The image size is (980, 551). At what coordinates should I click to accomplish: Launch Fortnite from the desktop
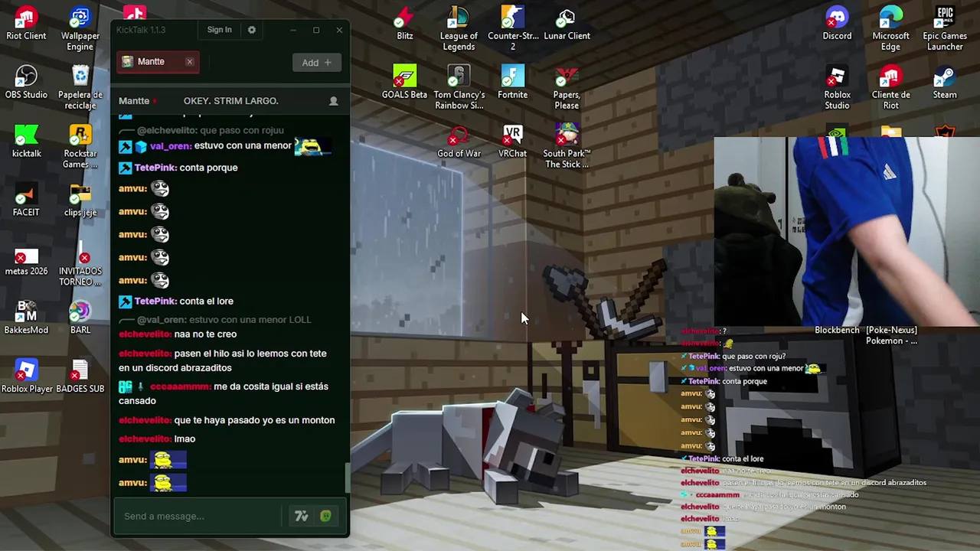[513, 82]
